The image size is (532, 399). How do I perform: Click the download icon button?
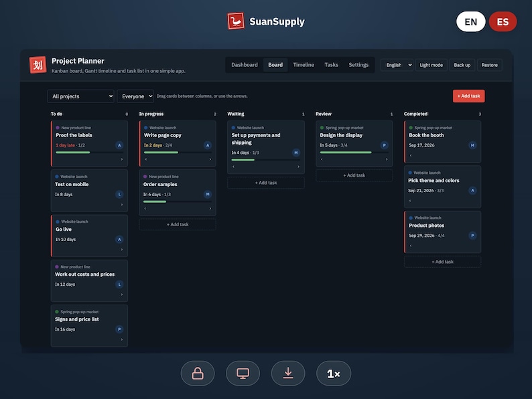pyautogui.click(x=288, y=374)
